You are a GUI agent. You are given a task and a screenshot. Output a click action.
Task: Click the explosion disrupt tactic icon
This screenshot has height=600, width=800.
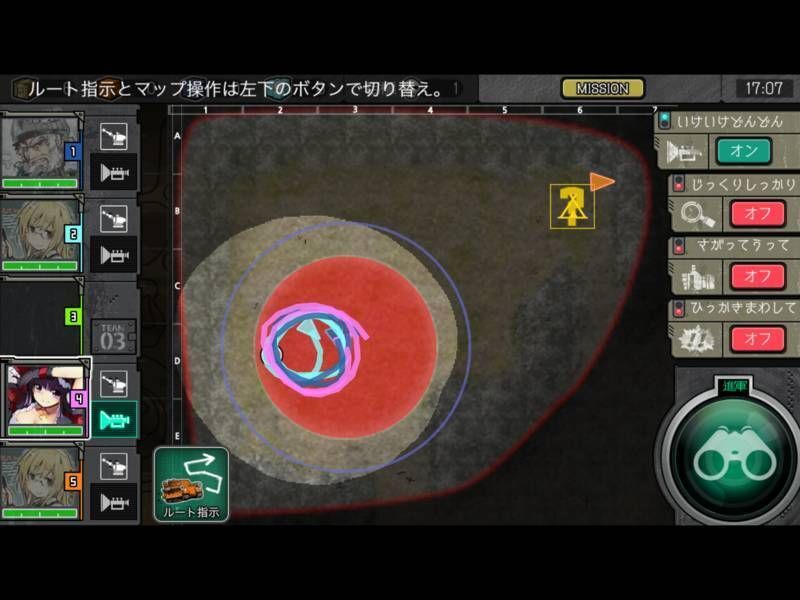tap(697, 339)
